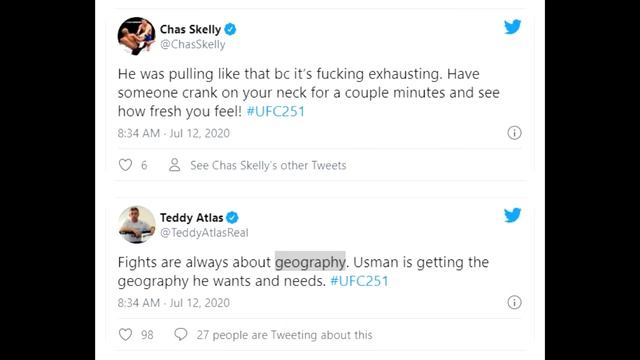Click Teddy Atlas's verified badge

[232, 218]
